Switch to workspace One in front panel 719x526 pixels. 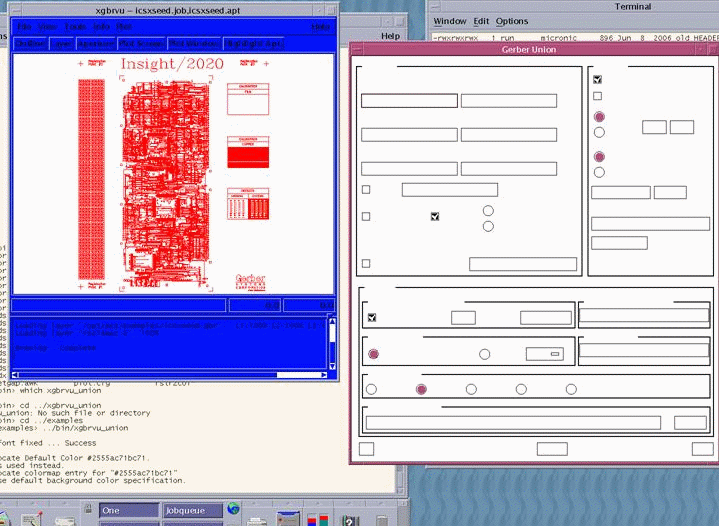click(129, 510)
